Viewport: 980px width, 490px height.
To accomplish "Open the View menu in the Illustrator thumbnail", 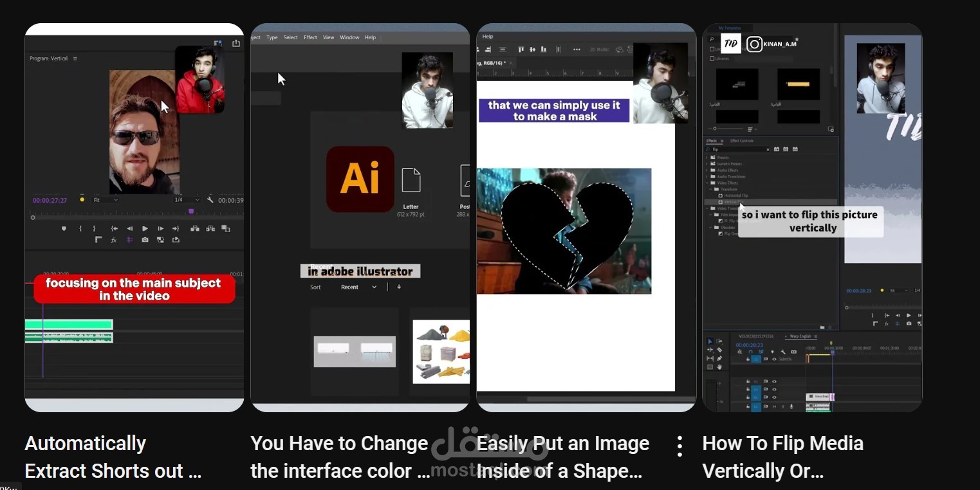I will (328, 37).
